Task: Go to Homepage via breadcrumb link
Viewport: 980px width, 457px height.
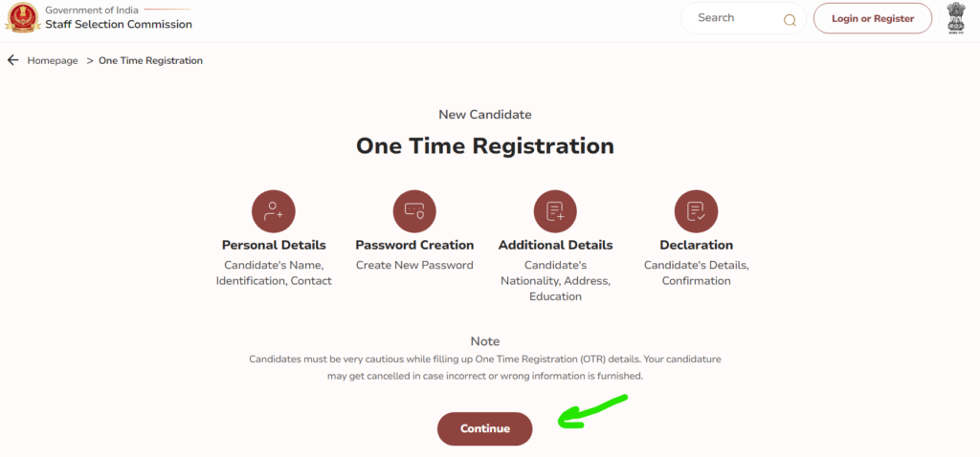Action: click(x=53, y=60)
